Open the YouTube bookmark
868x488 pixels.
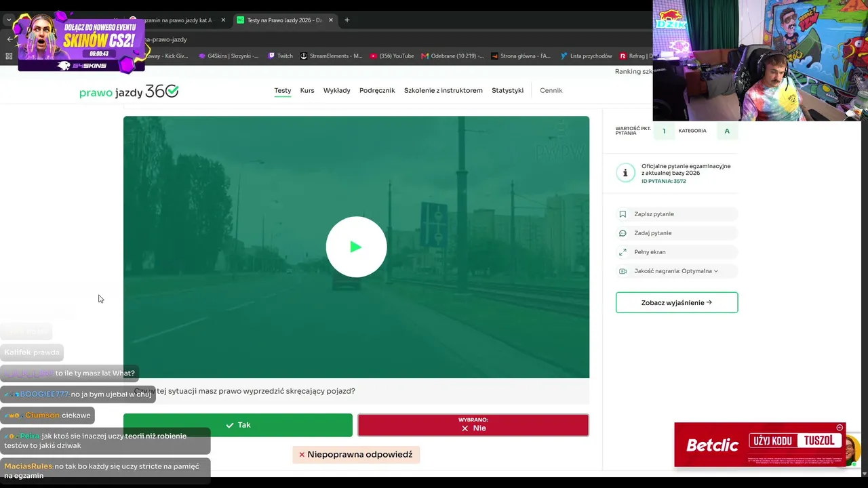[391, 56]
